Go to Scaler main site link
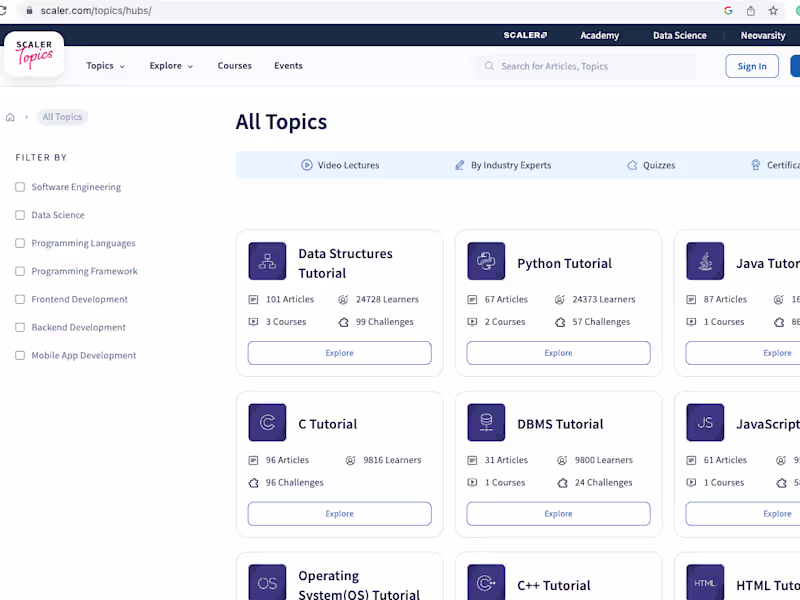Screen dimensions: 800x600 tap(526, 35)
